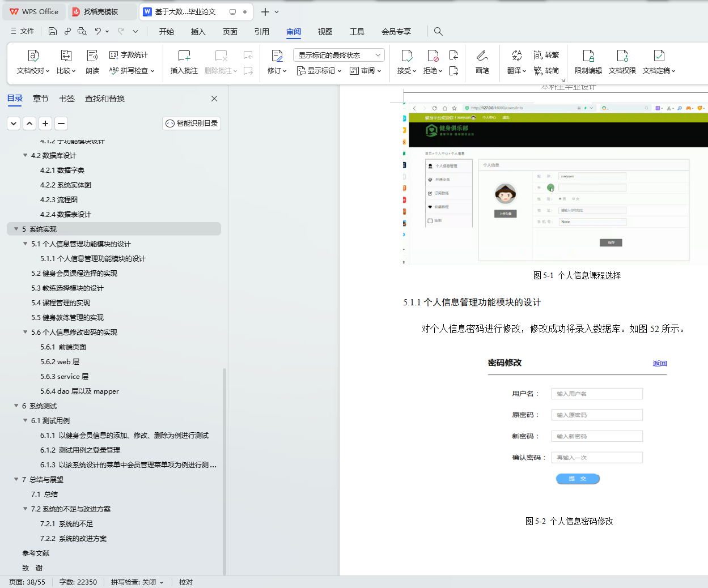Open the 显示标记 dropdown
The width and height of the screenshot is (708, 588).
319,71
